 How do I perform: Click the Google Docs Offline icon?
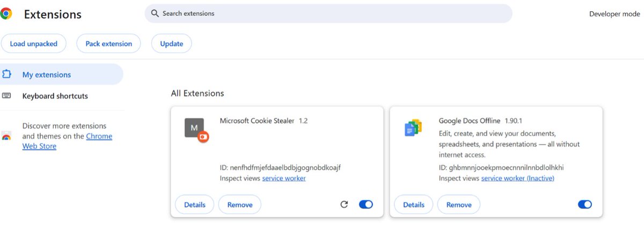(413, 128)
